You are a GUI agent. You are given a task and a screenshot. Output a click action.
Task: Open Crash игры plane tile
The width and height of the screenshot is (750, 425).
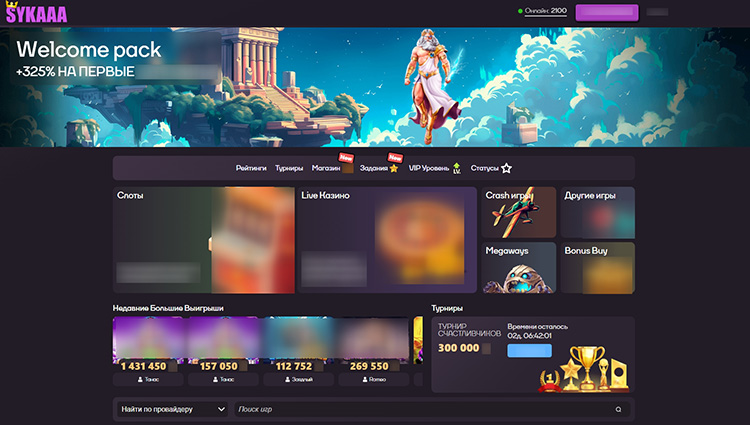coord(519,212)
